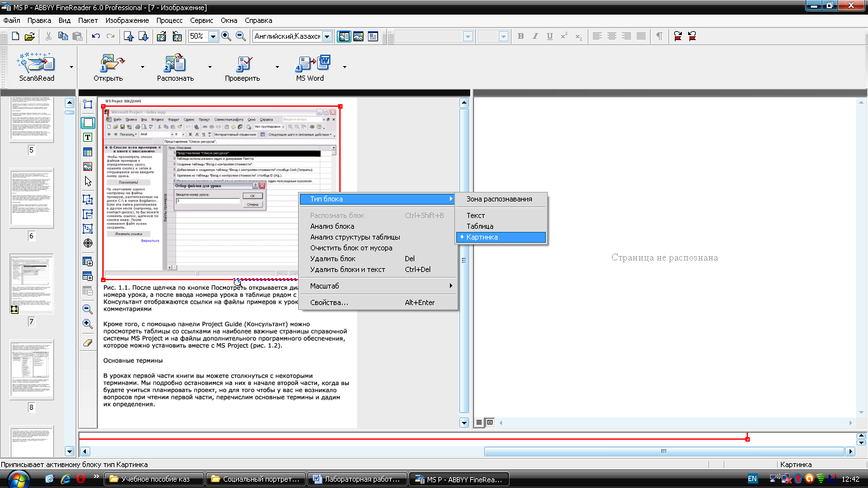Open Учебное пособие каз taskbar button
Screen dimensions: 868x488
tap(154, 479)
